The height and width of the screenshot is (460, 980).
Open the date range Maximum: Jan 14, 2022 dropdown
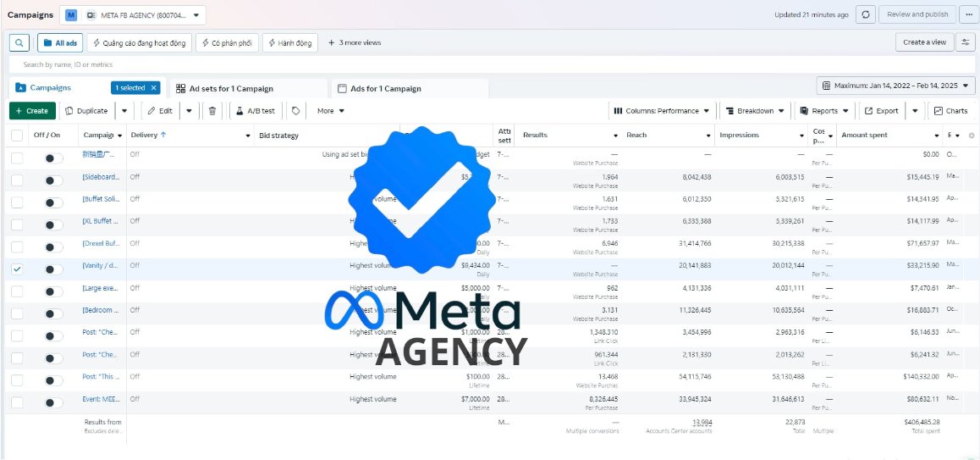tap(895, 86)
